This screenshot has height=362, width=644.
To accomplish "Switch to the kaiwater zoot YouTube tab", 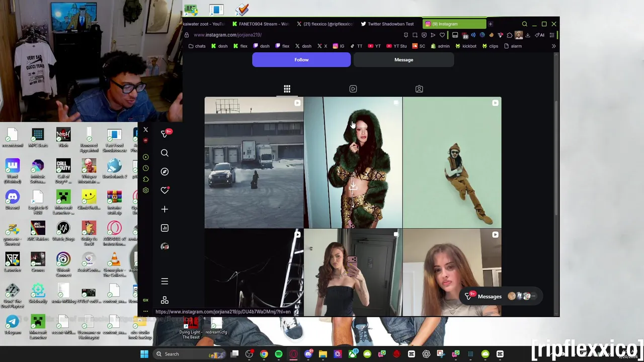I will click(203, 24).
